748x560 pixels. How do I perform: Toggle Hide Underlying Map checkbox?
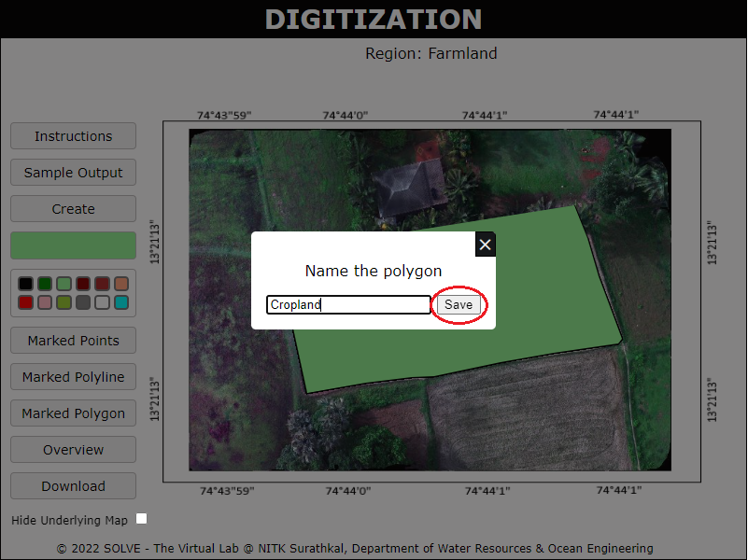[x=142, y=519]
